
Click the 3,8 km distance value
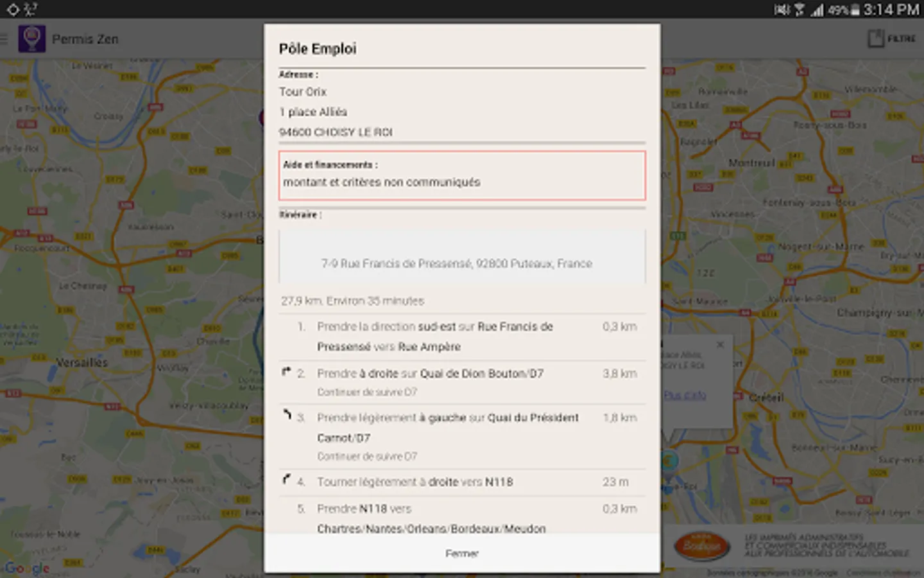point(620,373)
